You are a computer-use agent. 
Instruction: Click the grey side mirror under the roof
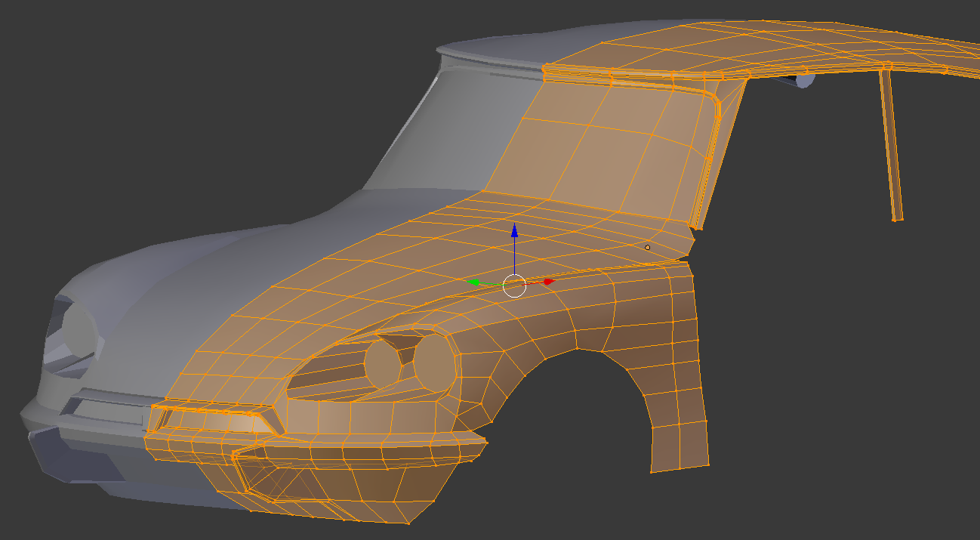point(805,80)
